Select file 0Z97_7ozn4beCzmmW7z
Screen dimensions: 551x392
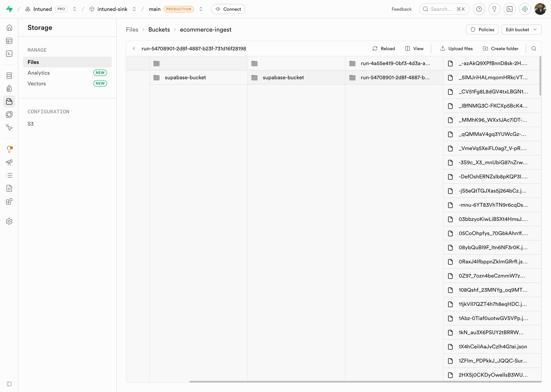tap(492, 276)
